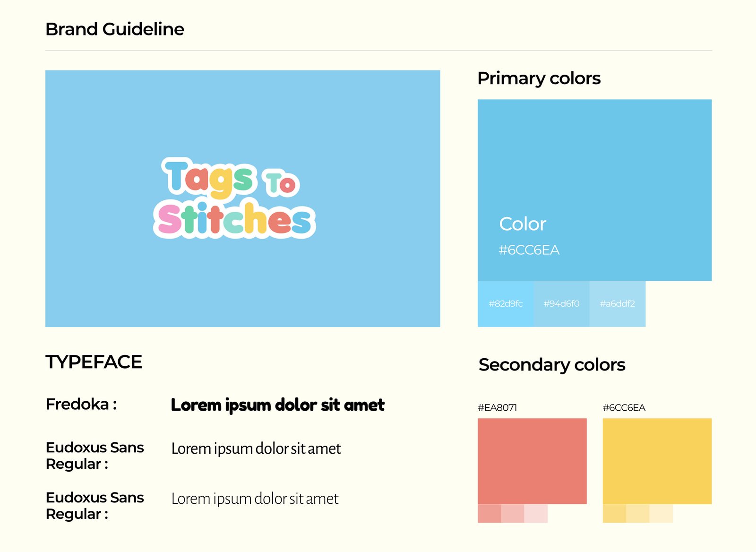Click the lightest cream tint swatch
756x552 pixels.
pyautogui.click(x=661, y=514)
